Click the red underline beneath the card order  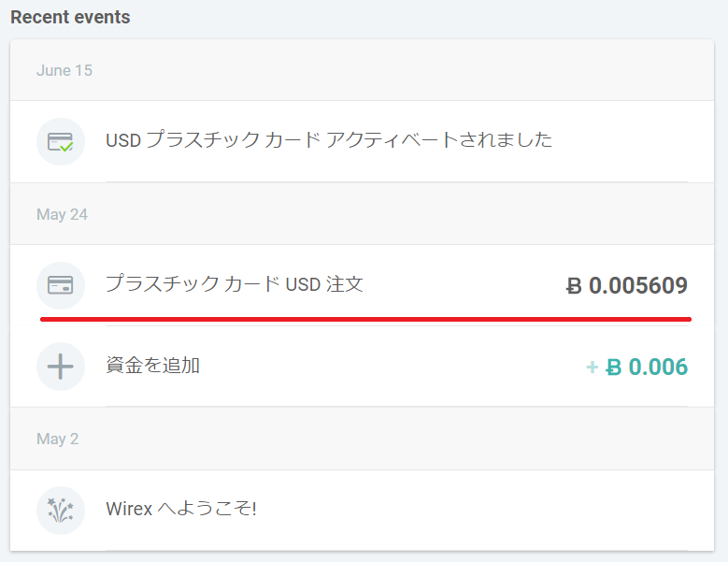(364, 319)
